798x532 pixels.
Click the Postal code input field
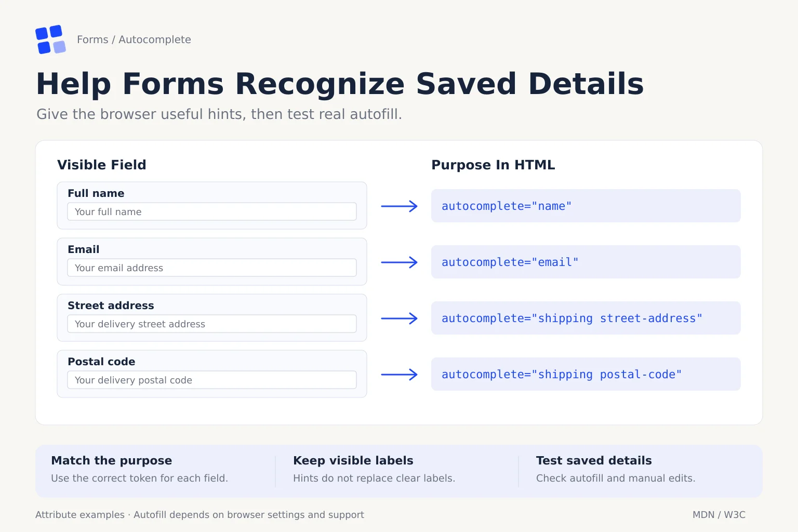point(212,380)
